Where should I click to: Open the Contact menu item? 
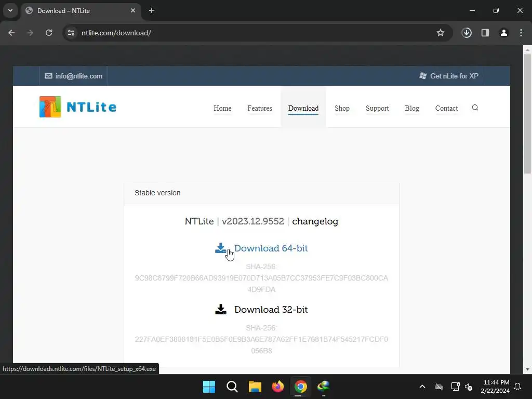(446, 108)
